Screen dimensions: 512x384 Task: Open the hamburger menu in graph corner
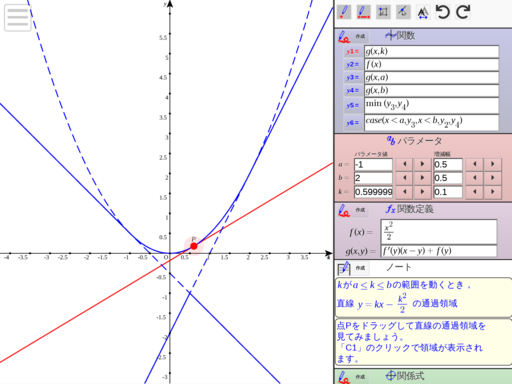17,18
